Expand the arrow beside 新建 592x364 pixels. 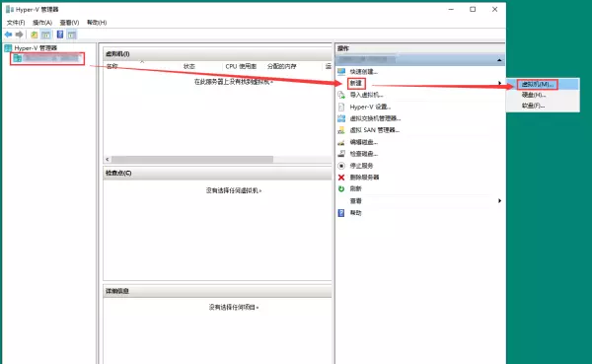(x=499, y=83)
